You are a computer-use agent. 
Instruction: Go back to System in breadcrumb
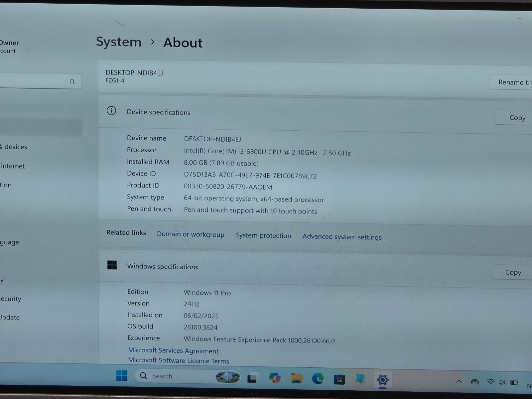click(x=119, y=42)
